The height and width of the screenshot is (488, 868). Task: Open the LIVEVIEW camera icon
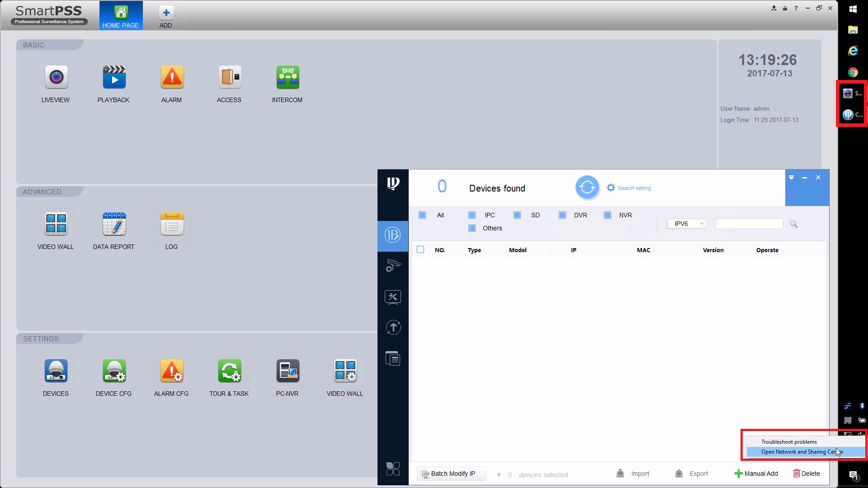[x=56, y=77]
